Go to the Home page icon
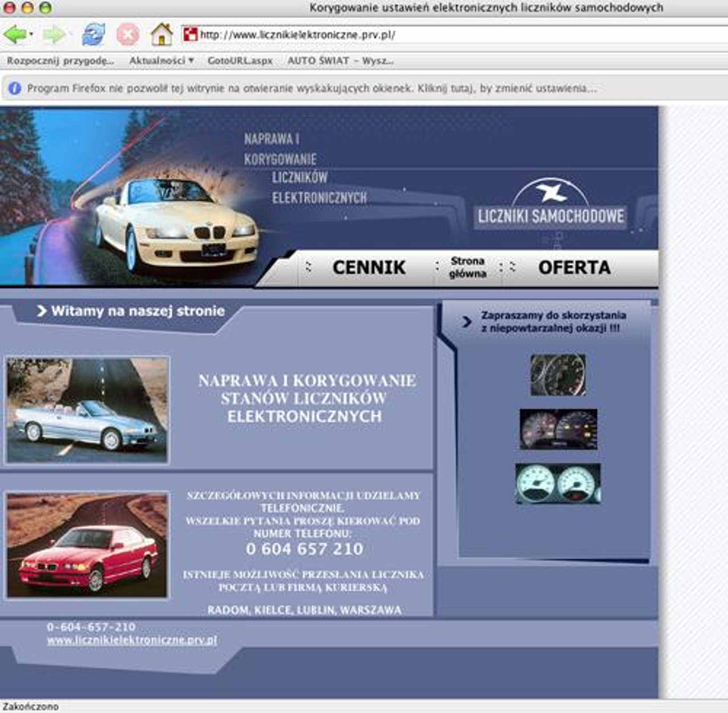Screen dimensions: 728x713 pos(161,34)
